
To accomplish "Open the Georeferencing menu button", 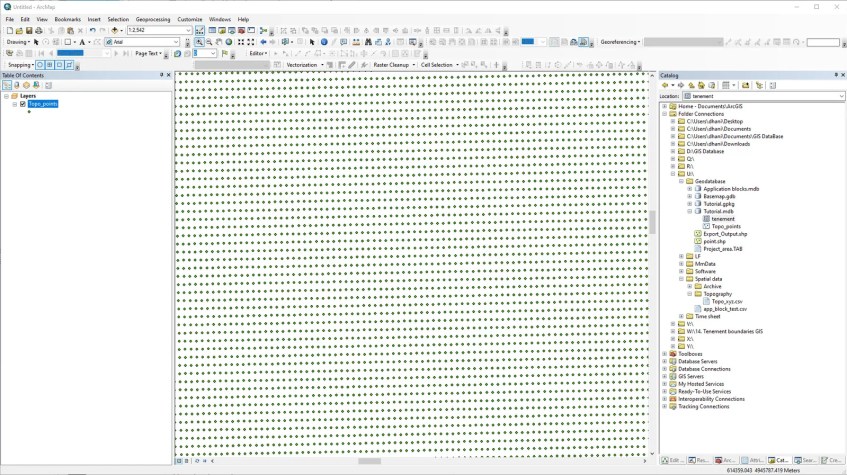I will click(x=620, y=42).
